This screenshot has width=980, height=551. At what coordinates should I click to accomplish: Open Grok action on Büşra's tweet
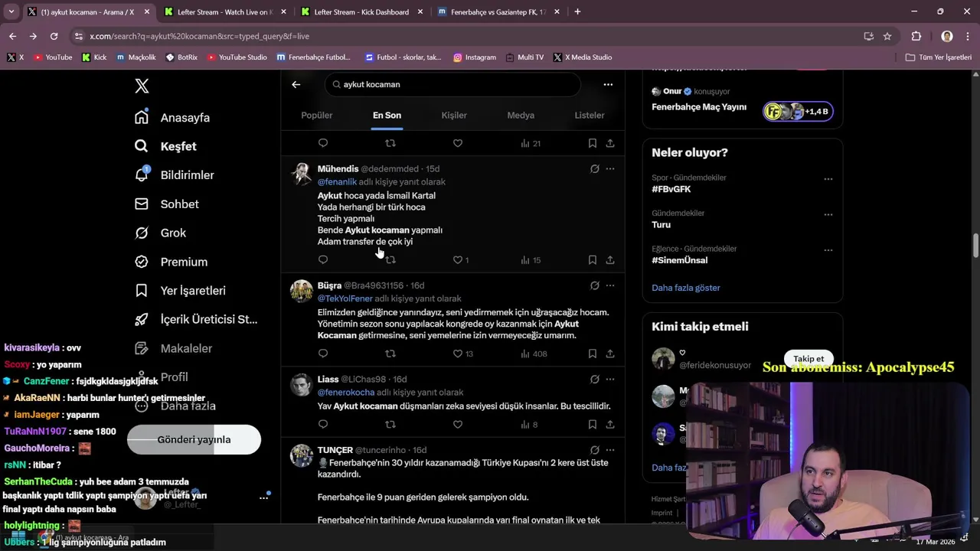click(x=594, y=285)
